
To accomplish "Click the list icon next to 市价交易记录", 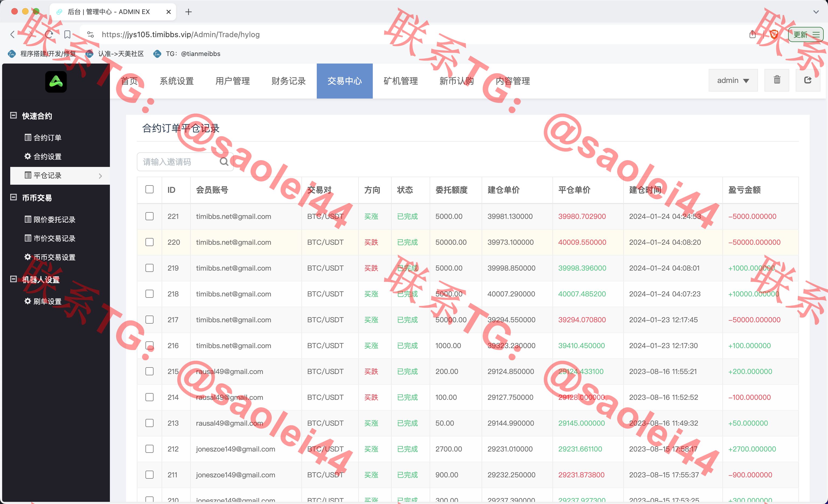I will point(28,238).
